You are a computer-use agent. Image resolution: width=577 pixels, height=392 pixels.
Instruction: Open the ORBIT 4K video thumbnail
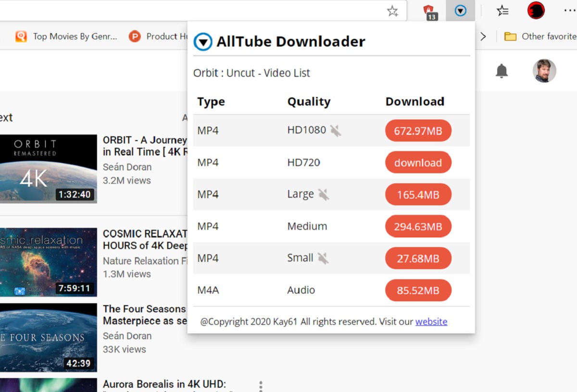(x=48, y=169)
